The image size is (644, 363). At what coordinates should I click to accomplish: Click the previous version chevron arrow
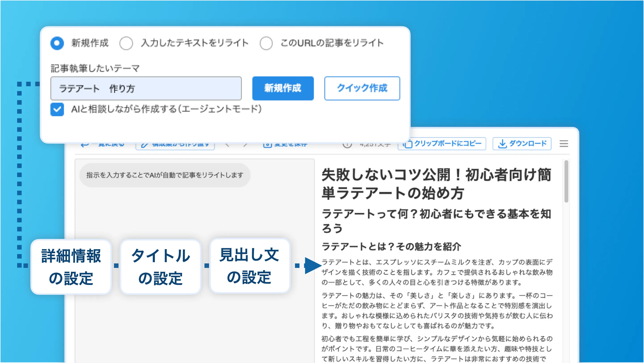(227, 145)
